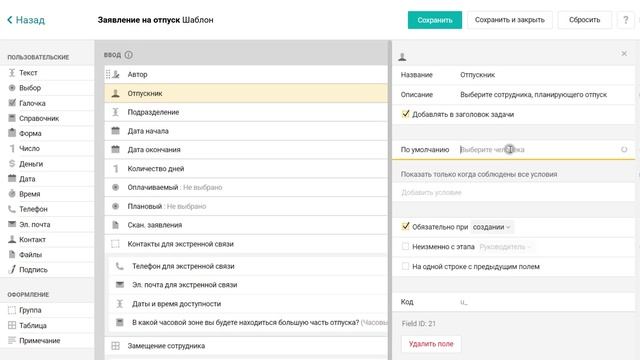Click the Время time field icon
640x360 pixels.
click(x=12, y=193)
